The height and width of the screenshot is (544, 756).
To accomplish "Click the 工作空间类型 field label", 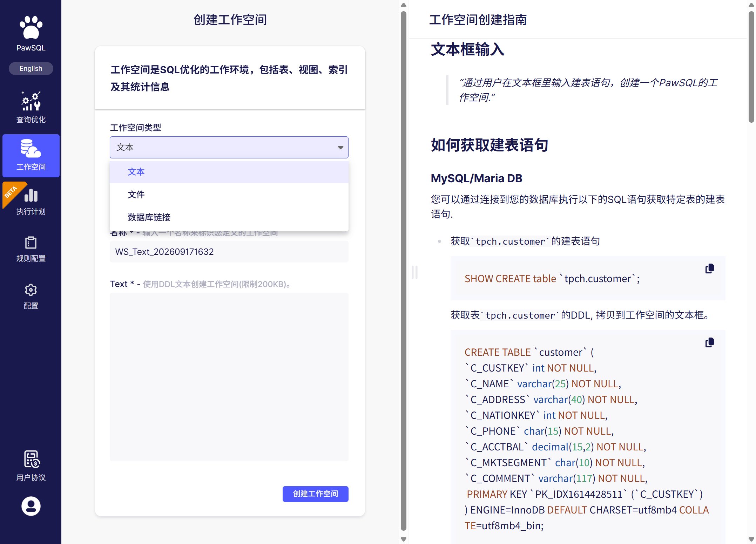I will tap(135, 128).
